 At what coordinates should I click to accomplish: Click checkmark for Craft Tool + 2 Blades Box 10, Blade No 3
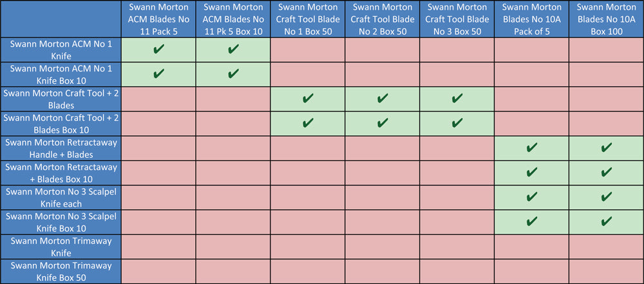[457, 123]
